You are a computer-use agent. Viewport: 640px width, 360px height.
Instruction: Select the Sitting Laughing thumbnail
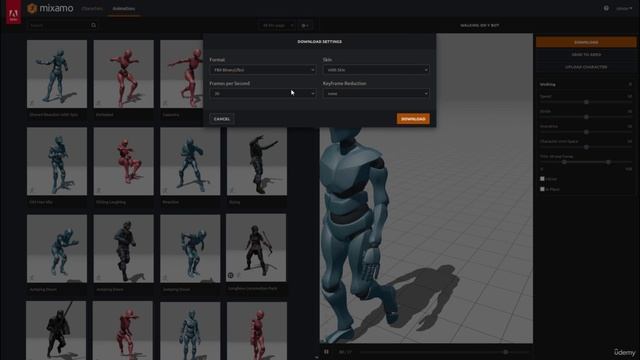124,161
